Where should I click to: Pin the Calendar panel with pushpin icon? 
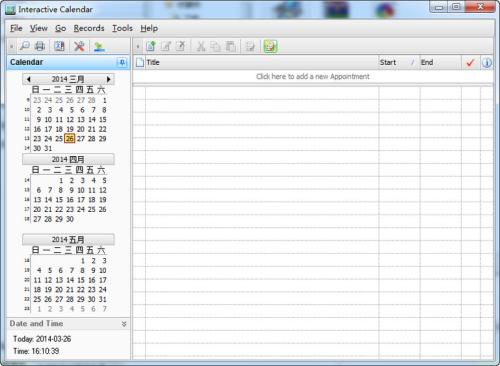(x=122, y=62)
